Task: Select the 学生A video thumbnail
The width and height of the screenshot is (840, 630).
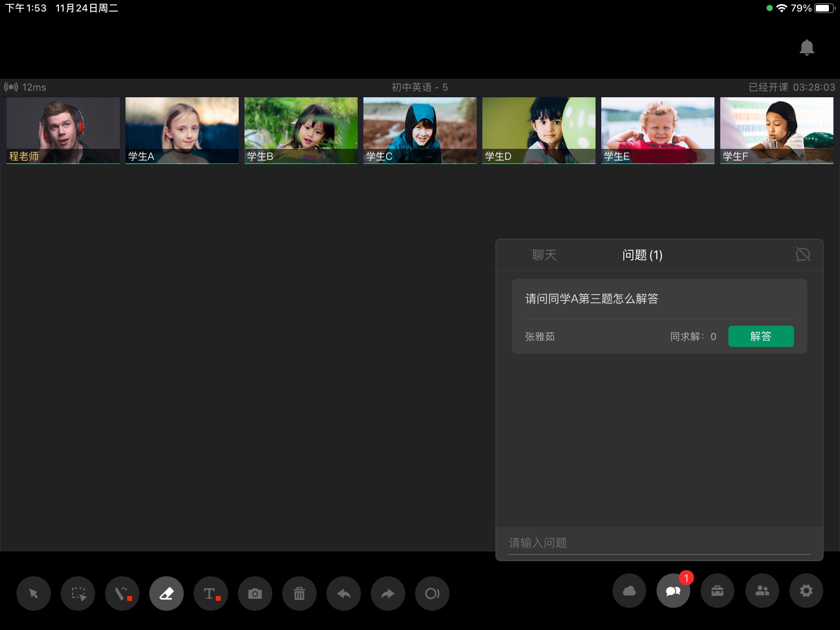Action: click(182, 130)
